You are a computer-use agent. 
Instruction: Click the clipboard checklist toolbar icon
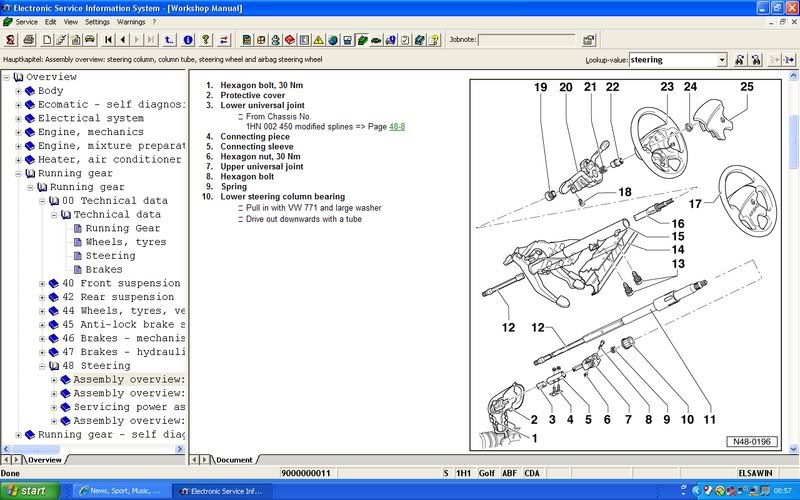405,40
